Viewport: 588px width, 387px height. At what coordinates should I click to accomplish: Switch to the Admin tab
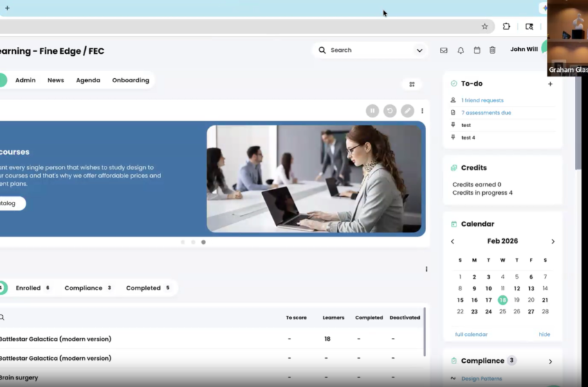point(26,80)
